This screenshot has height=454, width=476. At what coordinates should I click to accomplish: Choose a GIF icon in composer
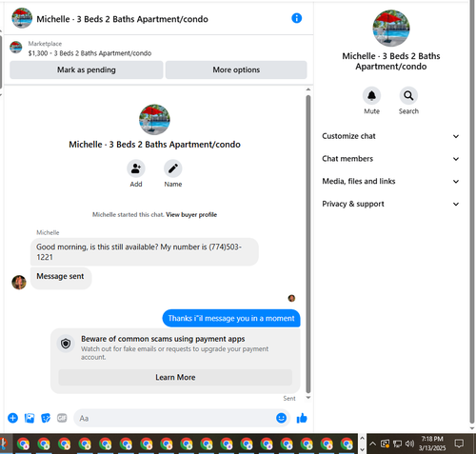[x=62, y=418]
